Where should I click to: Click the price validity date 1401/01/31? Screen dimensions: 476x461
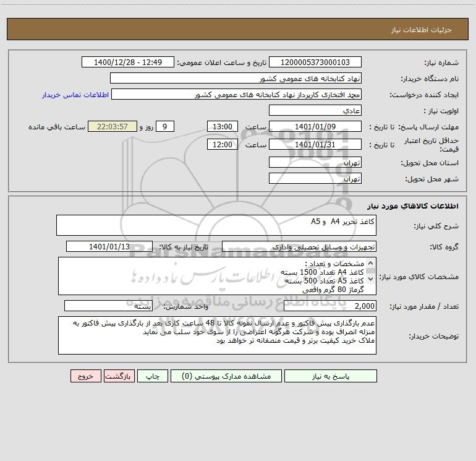click(315, 144)
